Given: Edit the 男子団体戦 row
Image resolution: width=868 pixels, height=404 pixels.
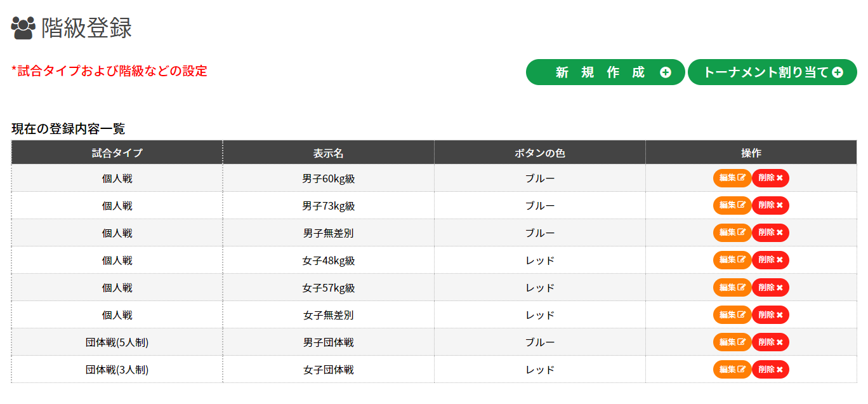Looking at the screenshot, I should 732,342.
